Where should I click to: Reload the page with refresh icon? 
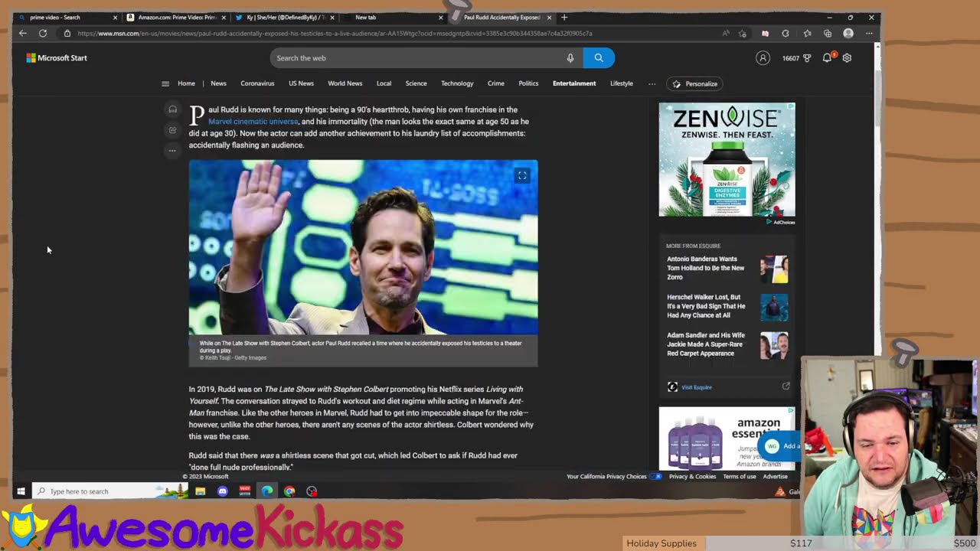tap(43, 34)
